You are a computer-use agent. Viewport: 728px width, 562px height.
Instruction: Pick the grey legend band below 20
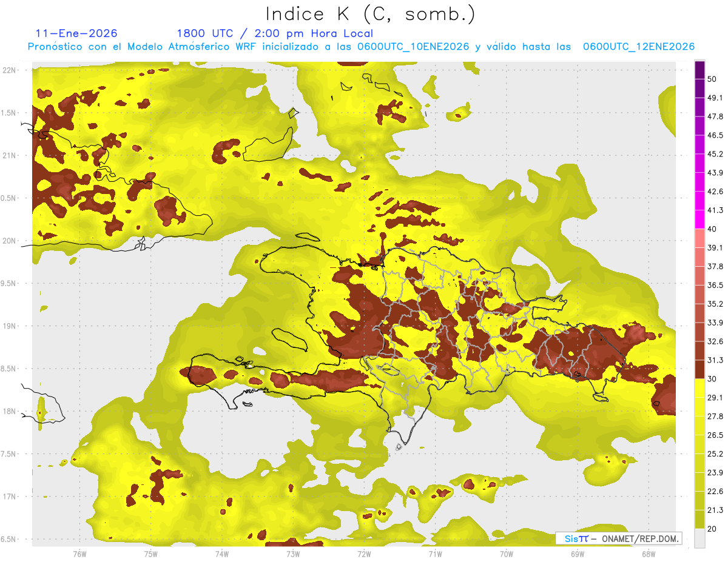click(x=700, y=538)
